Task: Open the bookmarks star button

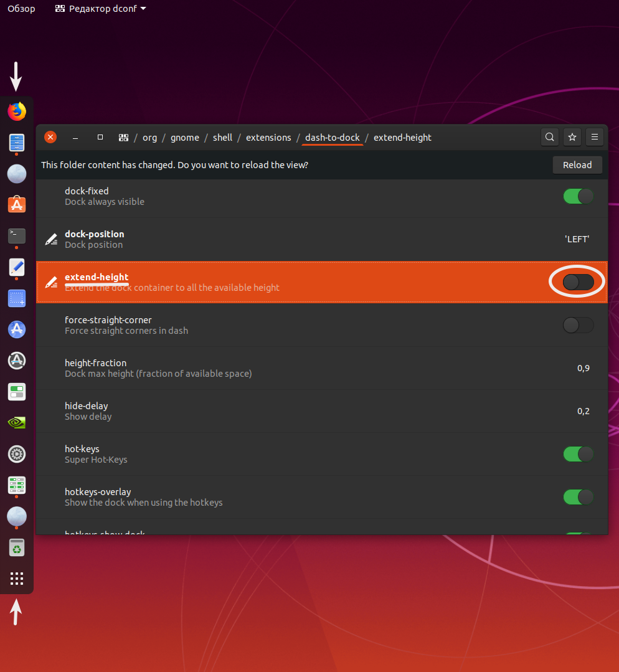Action: (x=572, y=137)
